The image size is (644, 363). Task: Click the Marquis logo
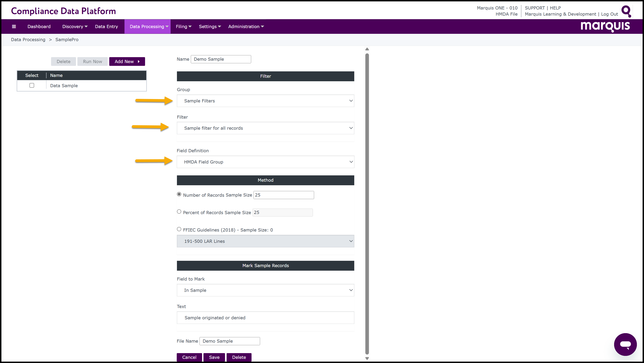pos(605,26)
